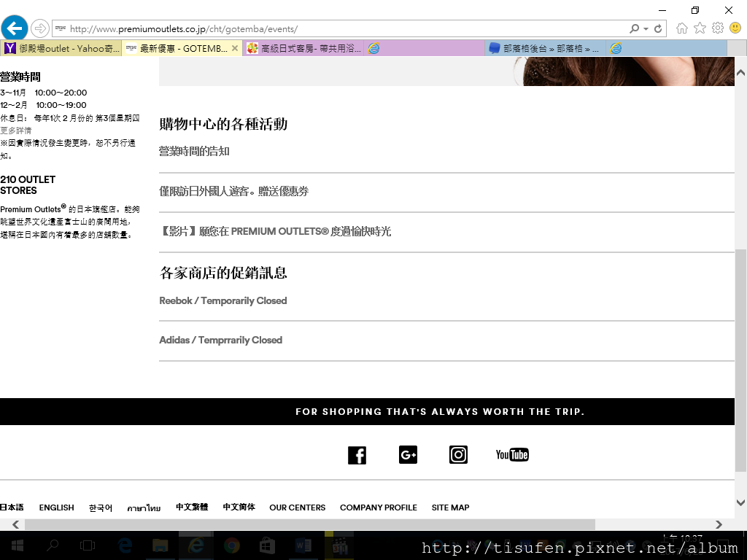Restore down the browser window
The width and height of the screenshot is (747, 560).
pyautogui.click(x=695, y=10)
